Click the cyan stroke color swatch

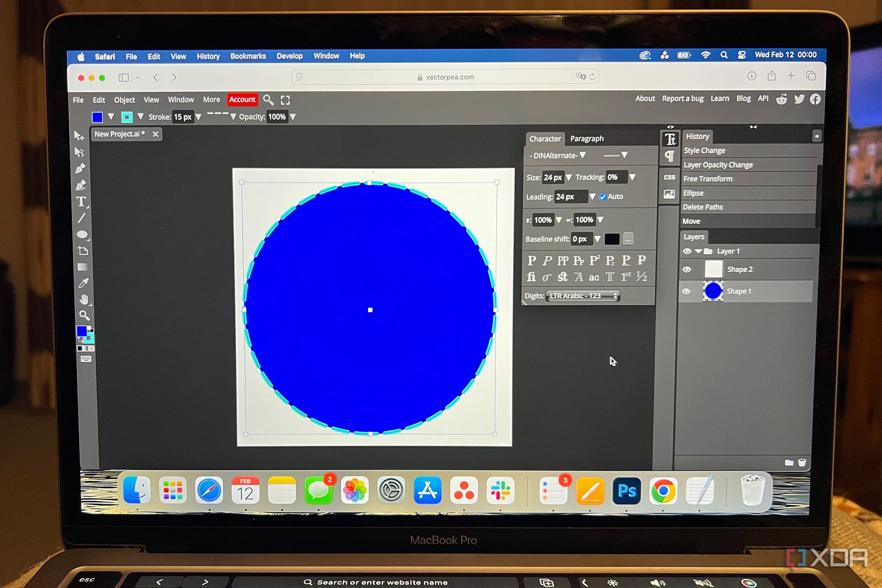[x=127, y=117]
